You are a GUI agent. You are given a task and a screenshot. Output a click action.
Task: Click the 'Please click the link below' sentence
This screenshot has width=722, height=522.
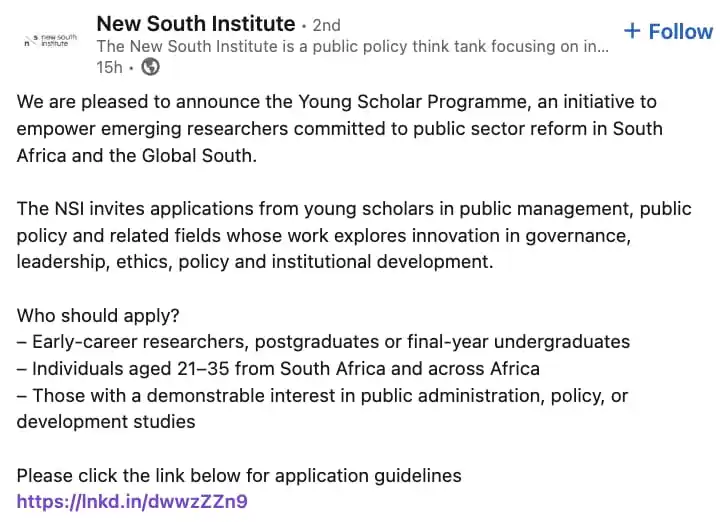[x=239, y=475]
